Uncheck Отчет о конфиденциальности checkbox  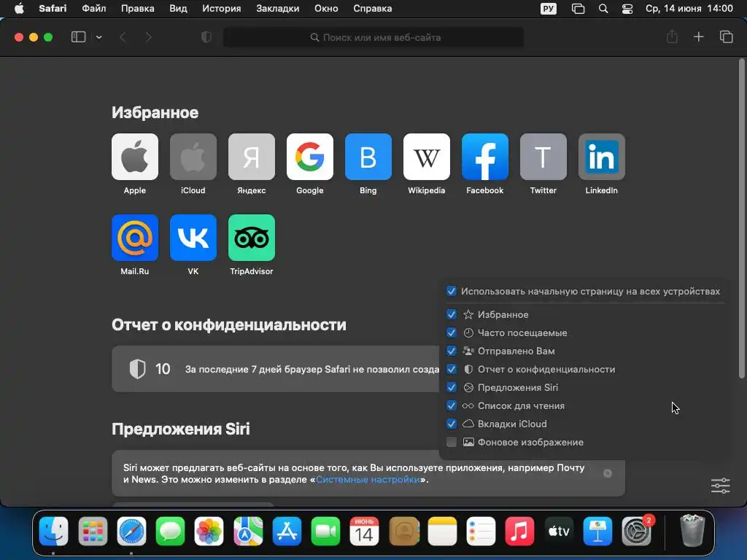[x=451, y=370]
